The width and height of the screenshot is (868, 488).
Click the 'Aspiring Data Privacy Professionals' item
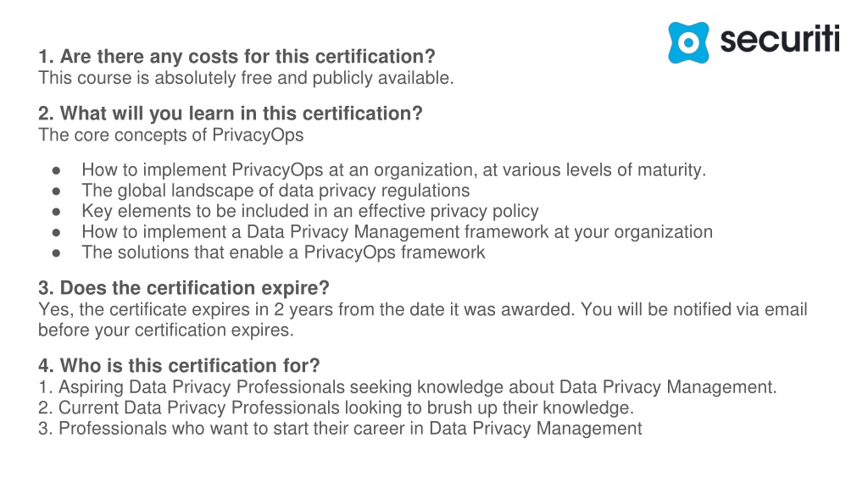point(408,386)
